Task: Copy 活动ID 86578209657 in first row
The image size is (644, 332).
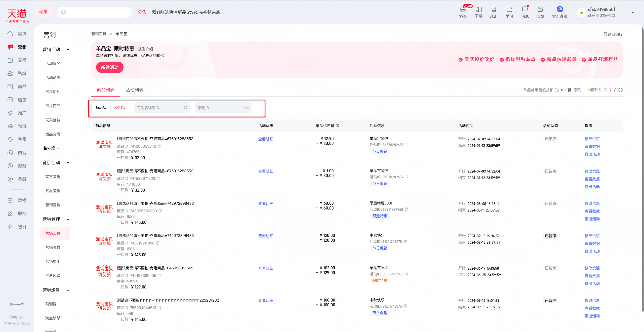Action: click(407, 145)
